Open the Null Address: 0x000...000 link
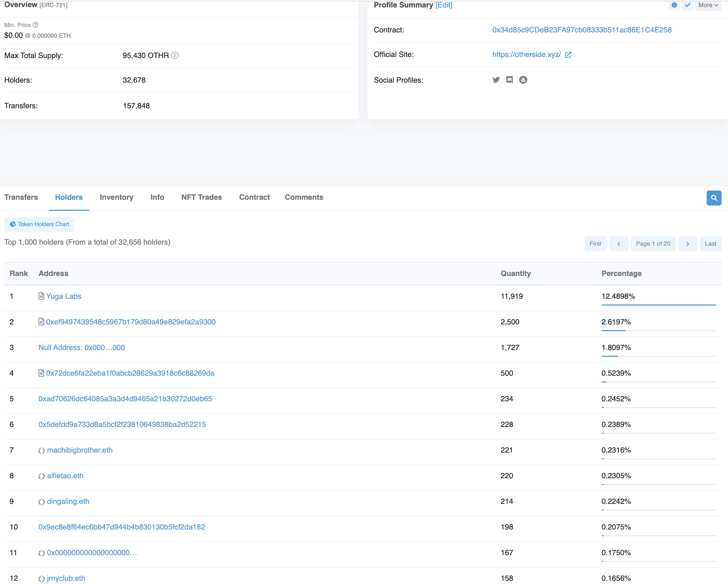This screenshot has width=728, height=584. [81, 348]
